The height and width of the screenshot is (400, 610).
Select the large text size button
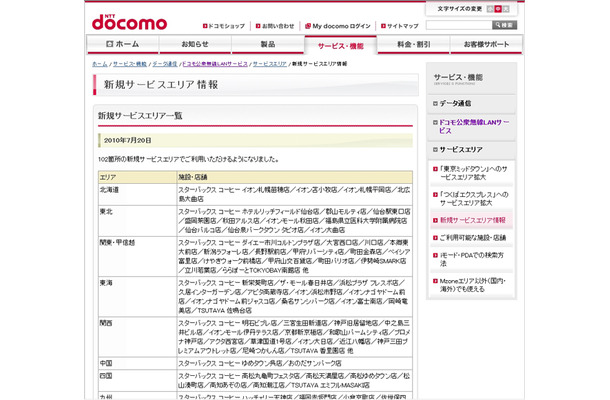pos(506,9)
